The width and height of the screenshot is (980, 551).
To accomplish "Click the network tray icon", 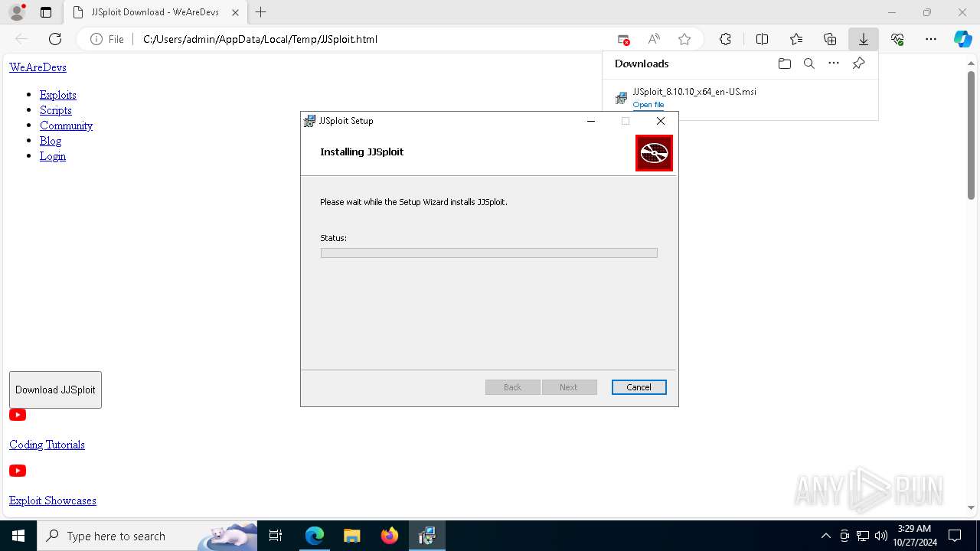I will tap(863, 536).
